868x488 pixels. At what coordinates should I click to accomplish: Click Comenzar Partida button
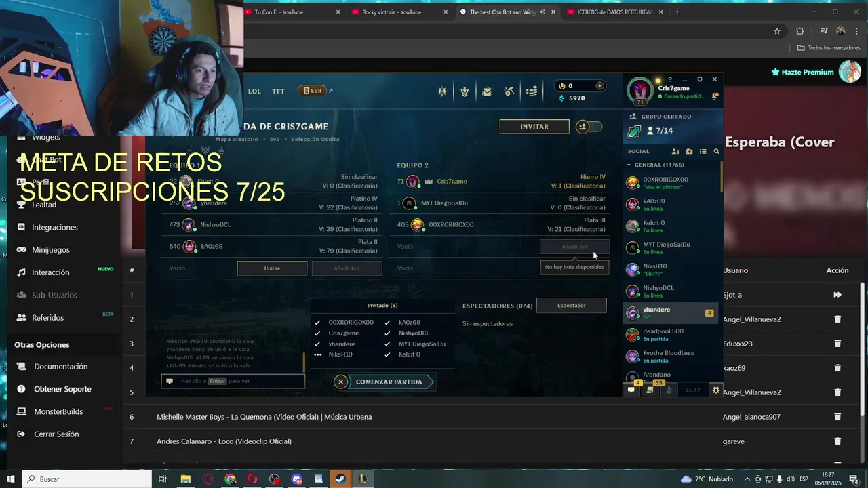click(389, 382)
